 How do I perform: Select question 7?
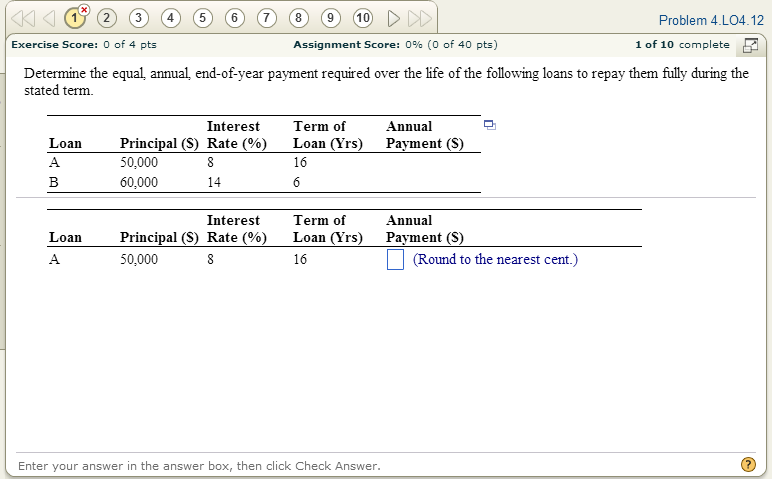pos(266,18)
